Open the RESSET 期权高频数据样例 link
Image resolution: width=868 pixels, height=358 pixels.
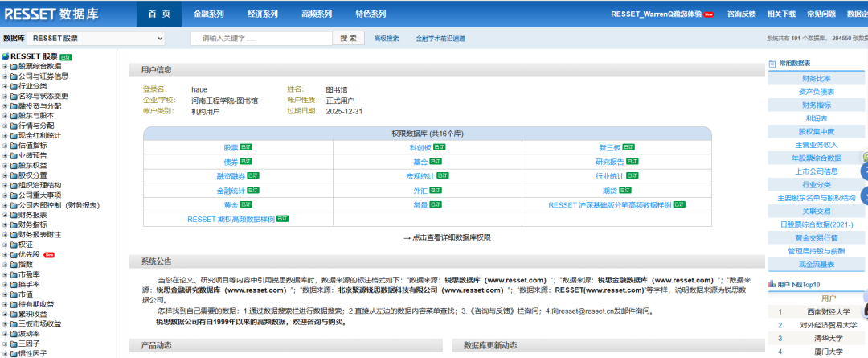[231, 219]
